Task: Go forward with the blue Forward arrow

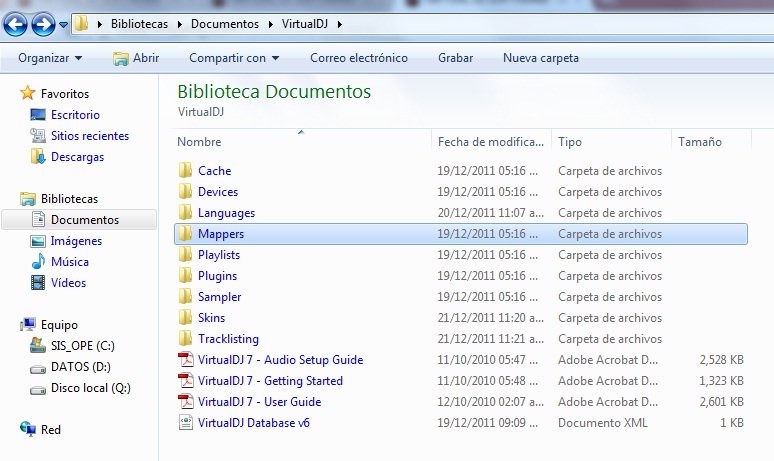Action: pos(43,24)
